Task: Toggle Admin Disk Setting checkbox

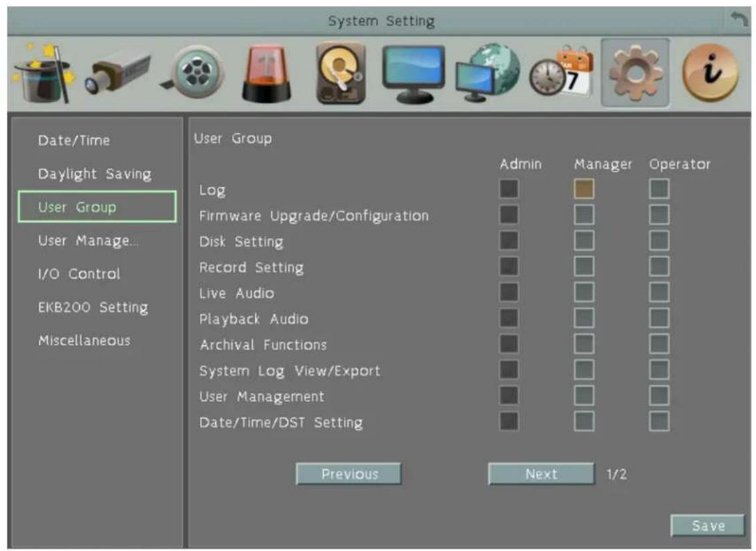Action: point(509,240)
